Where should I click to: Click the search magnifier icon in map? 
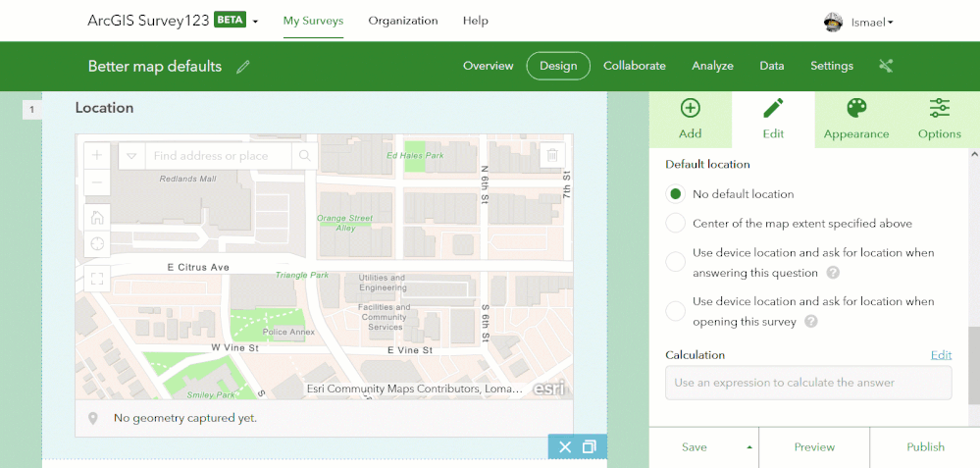click(304, 156)
